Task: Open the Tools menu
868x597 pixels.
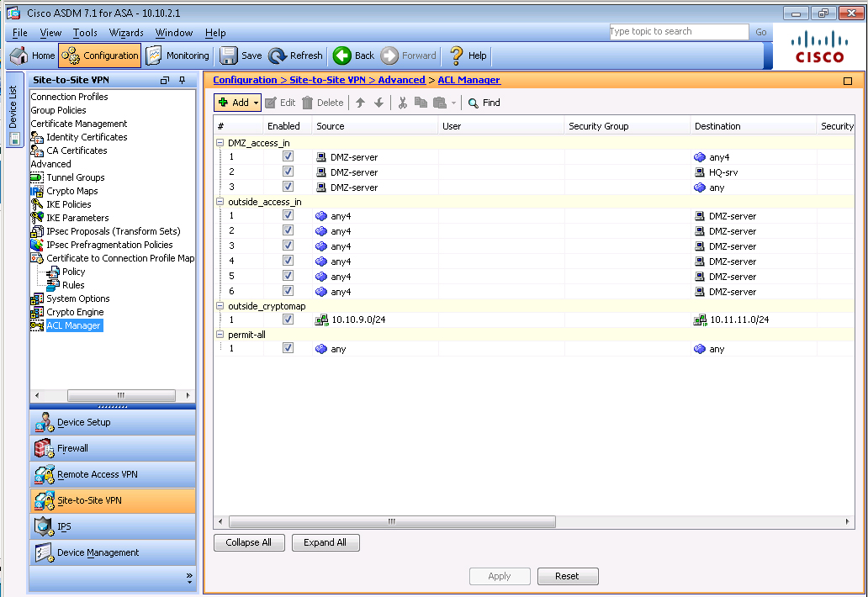Action: pos(85,33)
